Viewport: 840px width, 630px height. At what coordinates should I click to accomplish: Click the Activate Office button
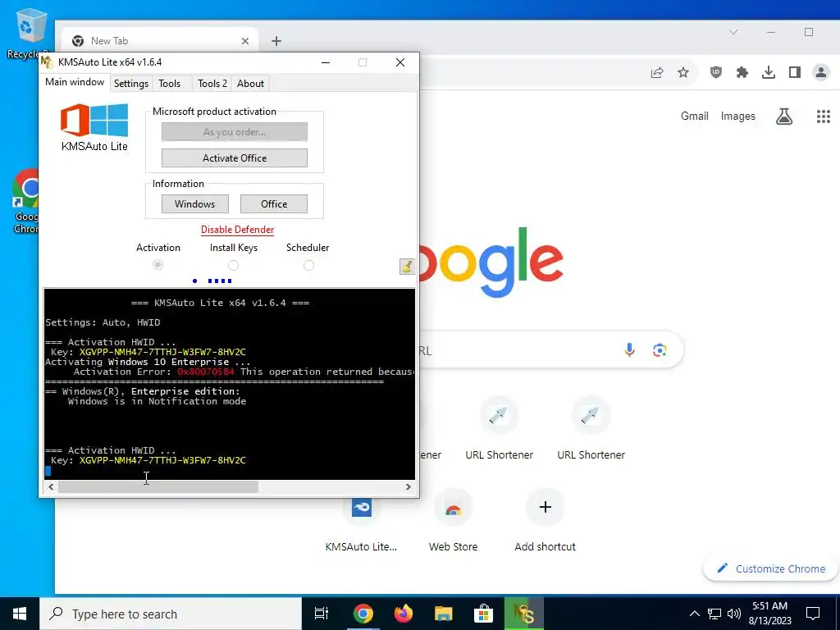coord(235,158)
